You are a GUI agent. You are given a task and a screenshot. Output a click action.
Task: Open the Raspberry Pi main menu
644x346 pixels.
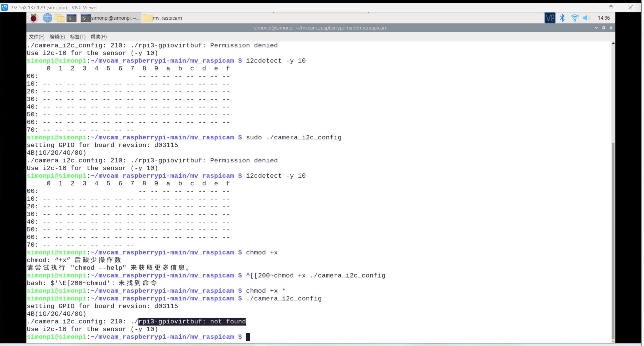click(34, 18)
